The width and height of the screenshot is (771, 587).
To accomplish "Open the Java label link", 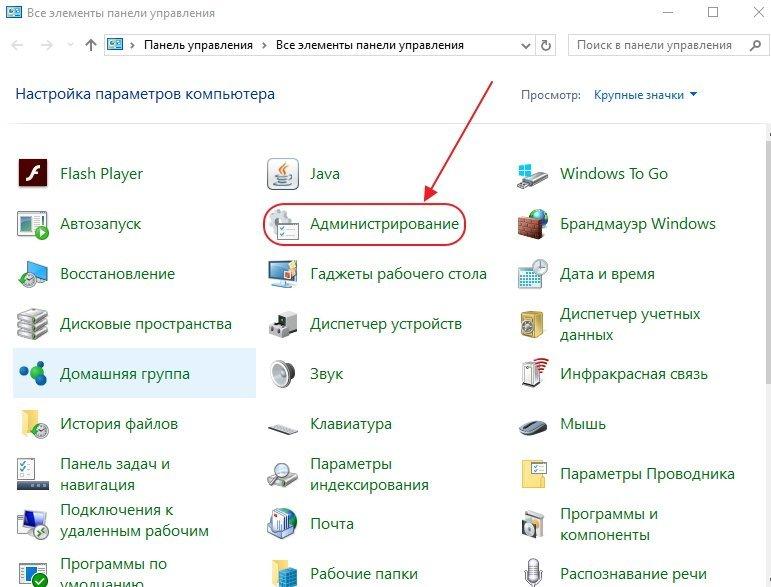I will click(325, 174).
